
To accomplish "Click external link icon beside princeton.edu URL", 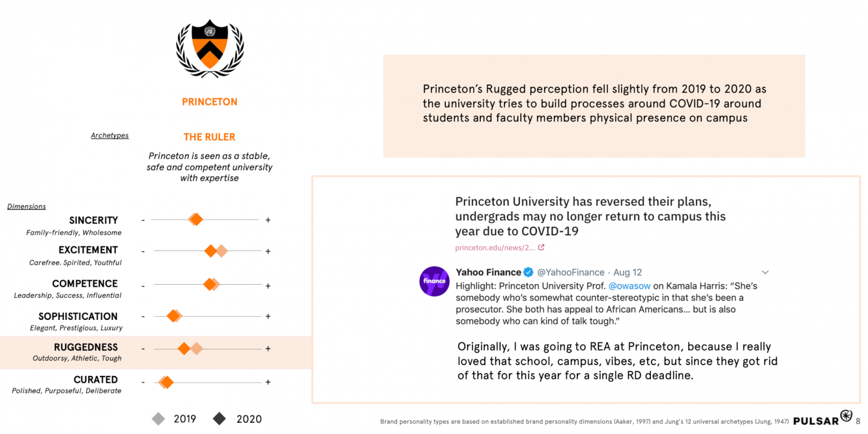I will click(541, 248).
